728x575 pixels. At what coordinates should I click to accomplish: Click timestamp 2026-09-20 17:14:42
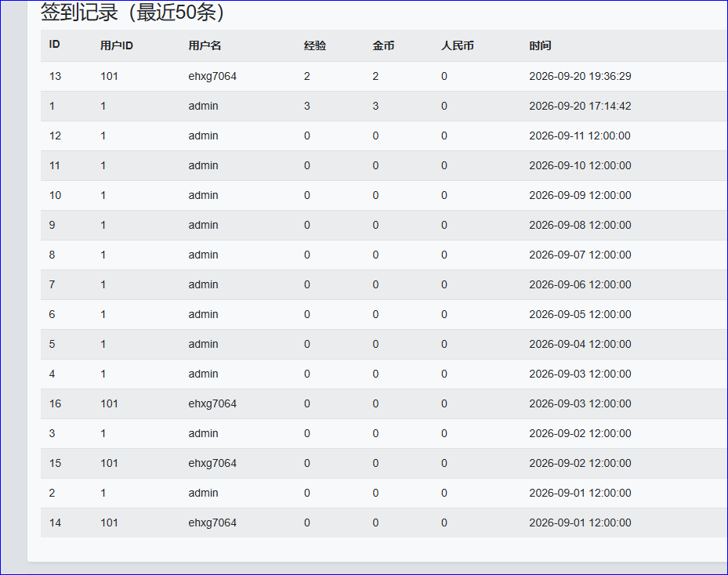pyautogui.click(x=580, y=106)
